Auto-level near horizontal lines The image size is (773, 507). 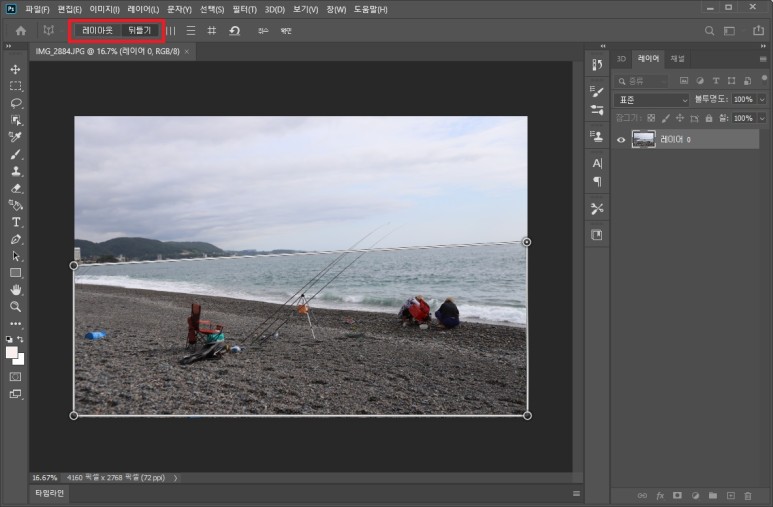click(191, 31)
